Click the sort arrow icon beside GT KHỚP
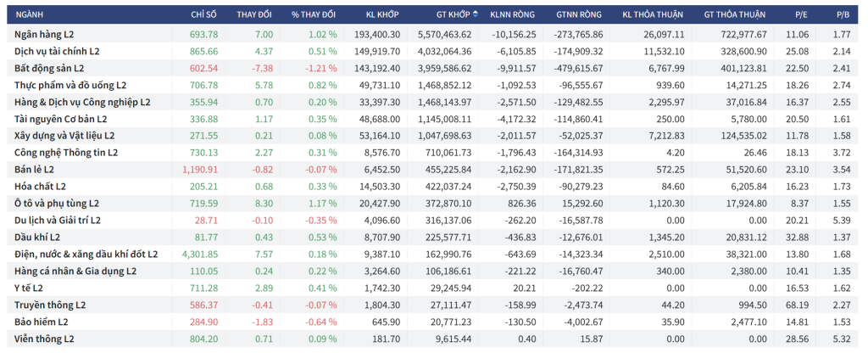The width and height of the screenshot is (868, 353). pyautogui.click(x=476, y=15)
